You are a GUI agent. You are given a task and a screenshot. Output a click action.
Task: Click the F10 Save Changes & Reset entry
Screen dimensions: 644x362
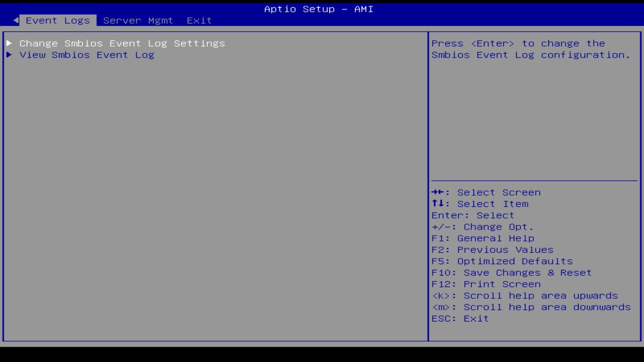pos(511,272)
